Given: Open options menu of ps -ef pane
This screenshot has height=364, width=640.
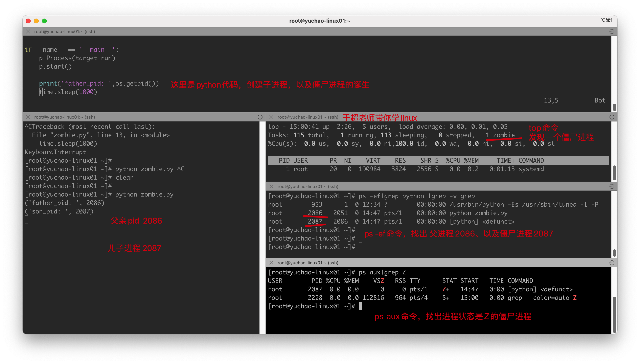Looking at the screenshot, I should [612, 186].
